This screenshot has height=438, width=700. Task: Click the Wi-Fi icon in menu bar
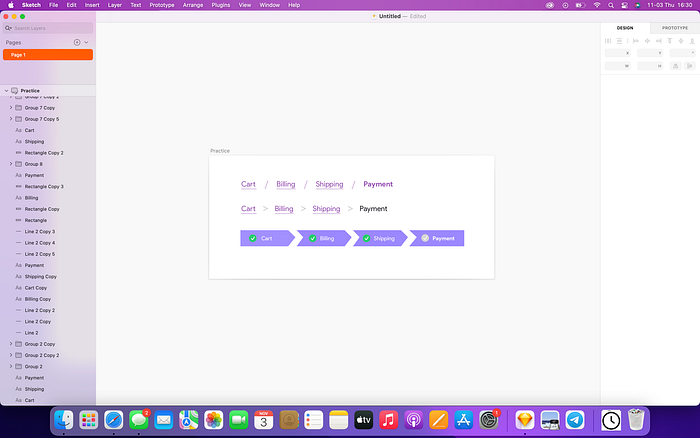tap(597, 5)
